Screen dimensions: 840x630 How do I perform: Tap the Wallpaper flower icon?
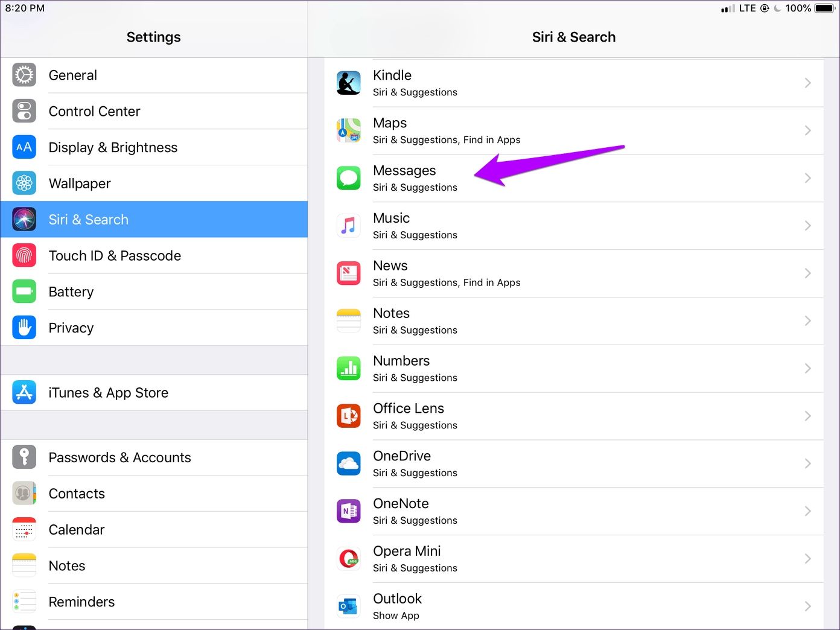coord(24,183)
